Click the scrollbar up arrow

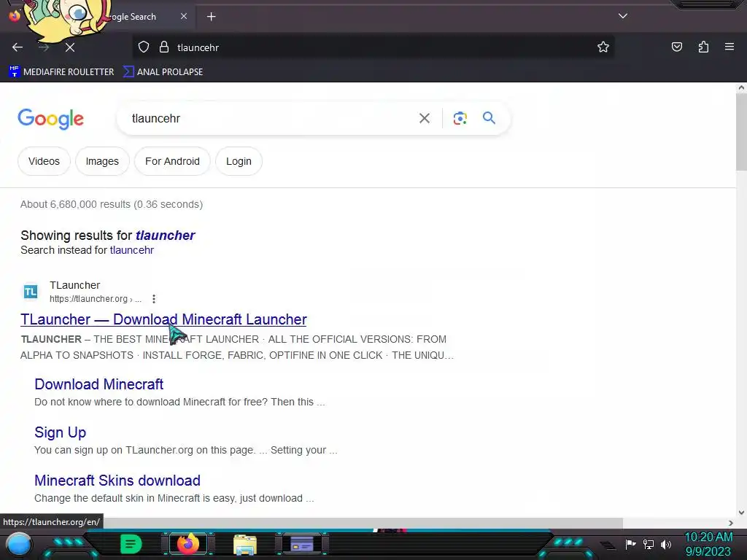pos(741,87)
